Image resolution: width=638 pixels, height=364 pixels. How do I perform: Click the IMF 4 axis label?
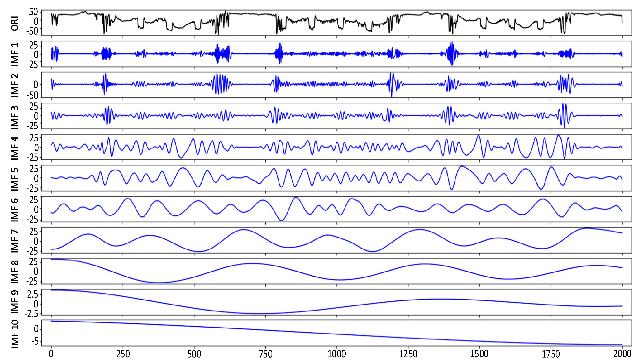click(15, 148)
